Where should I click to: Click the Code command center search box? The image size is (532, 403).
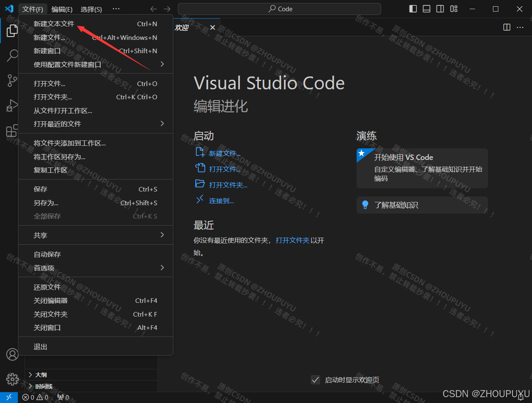point(279,9)
